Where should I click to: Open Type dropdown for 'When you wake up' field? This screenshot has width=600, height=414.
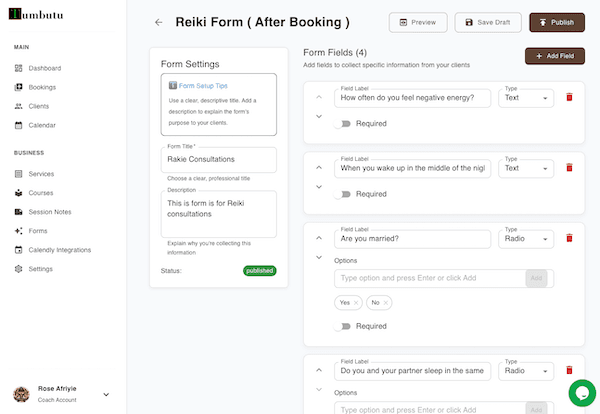tap(526, 168)
